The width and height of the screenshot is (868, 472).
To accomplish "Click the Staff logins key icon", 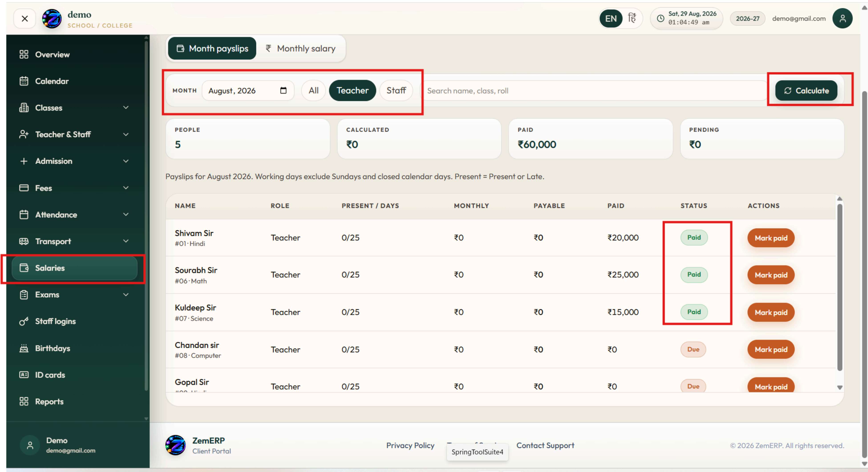I will coord(24,321).
